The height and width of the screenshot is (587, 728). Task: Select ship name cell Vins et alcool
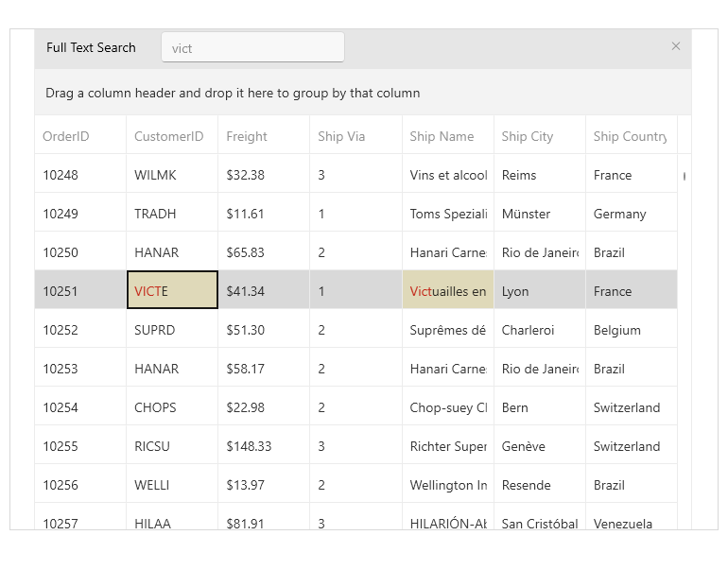448,174
